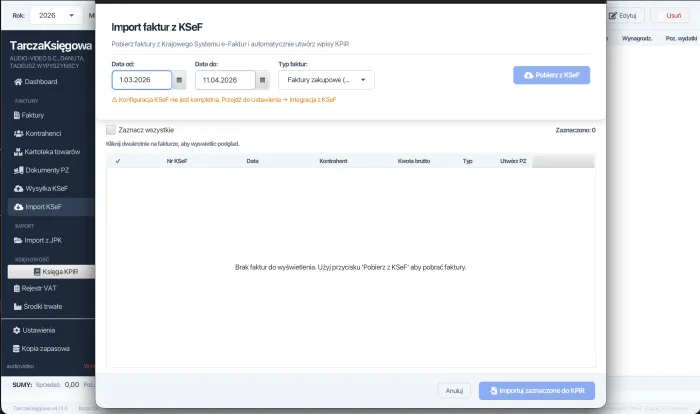Click the Wysyłka KSeF cloud upload icon
Viewport: 700px width, 414px height.
pos(18,188)
